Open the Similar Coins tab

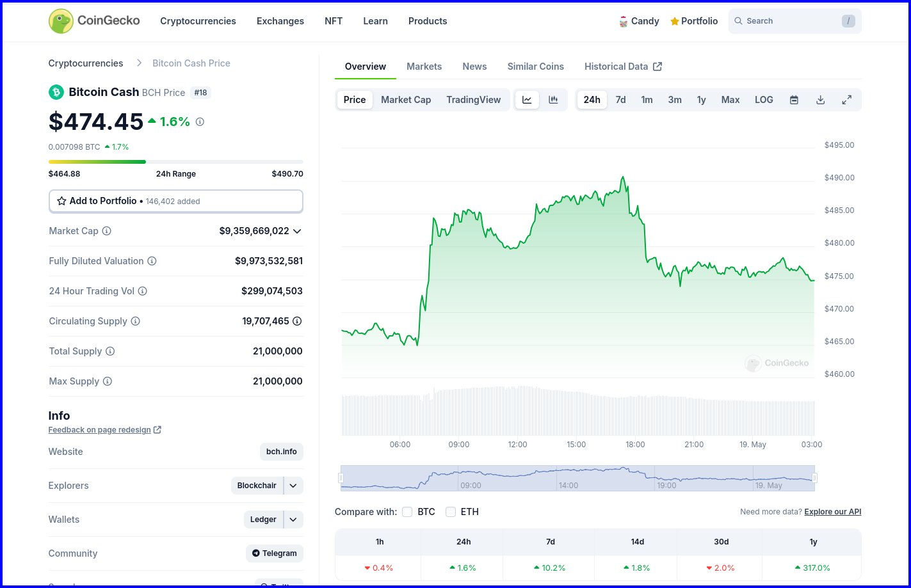pos(535,67)
